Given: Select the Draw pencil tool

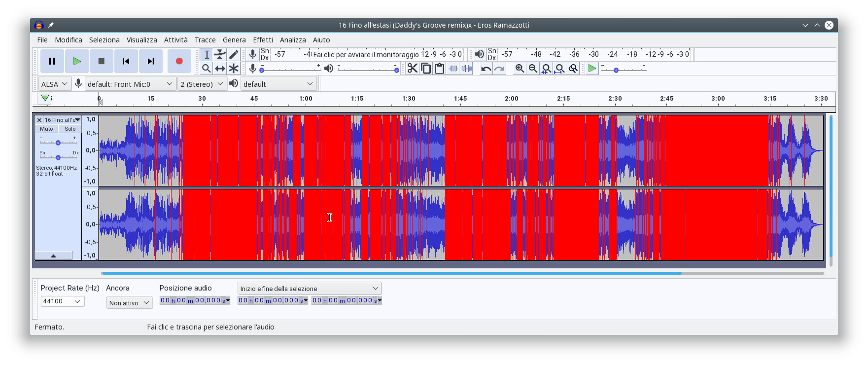Looking at the screenshot, I should point(234,54).
